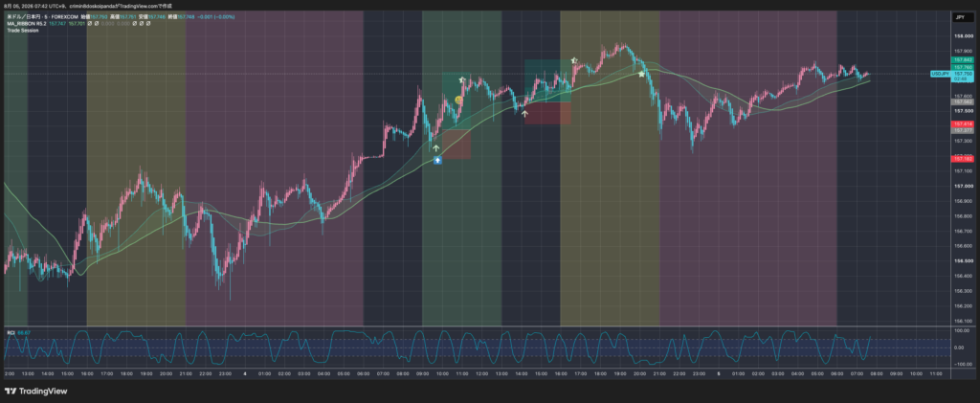Click the yellow smiley emoji marker
Image resolution: width=980 pixels, height=403 pixels.
pyautogui.click(x=458, y=100)
